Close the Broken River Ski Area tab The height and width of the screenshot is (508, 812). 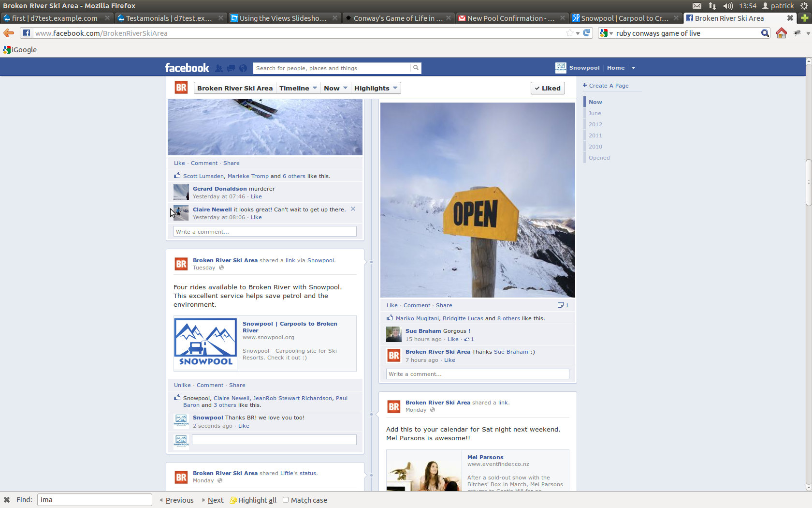[x=790, y=18]
